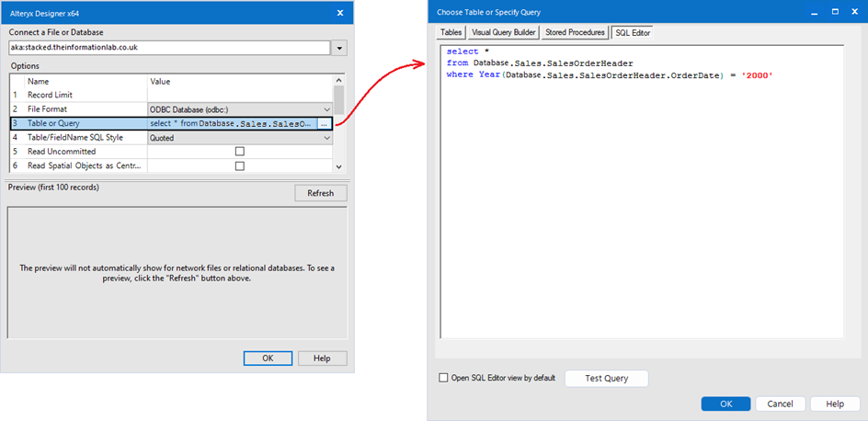The image size is (868, 421).
Task: Click the ellipsis button for Table or Query
Action: [x=324, y=124]
